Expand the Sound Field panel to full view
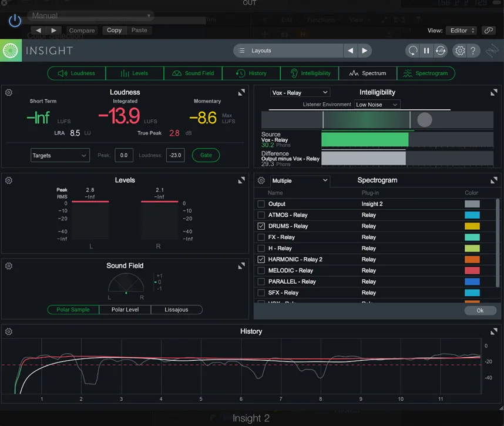This screenshot has width=504, height=426. click(241, 266)
